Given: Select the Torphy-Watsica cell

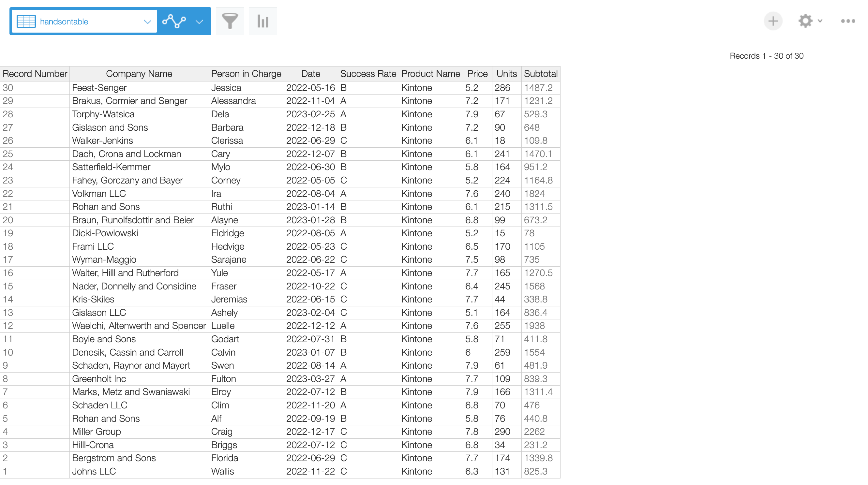Looking at the screenshot, I should pos(139,114).
